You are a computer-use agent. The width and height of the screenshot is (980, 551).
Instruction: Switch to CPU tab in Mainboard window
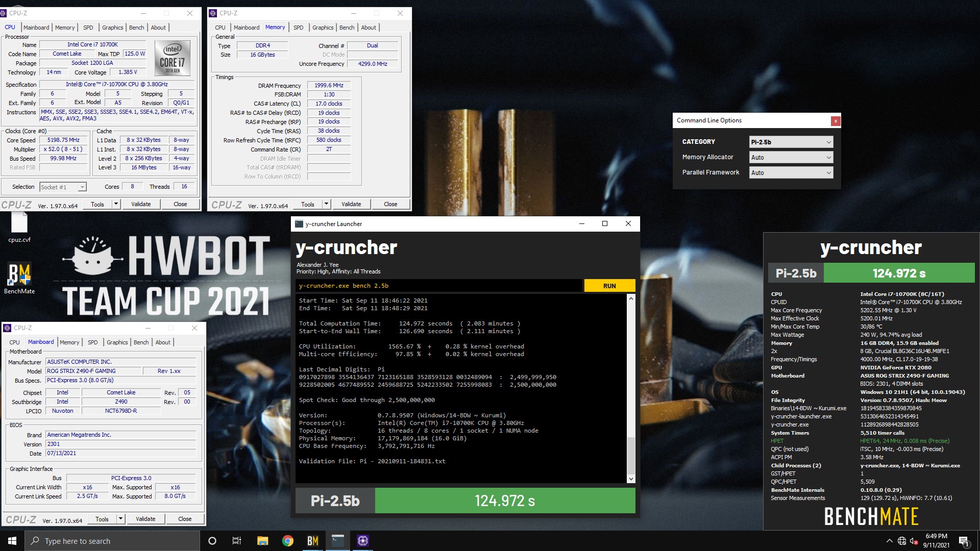(14, 342)
